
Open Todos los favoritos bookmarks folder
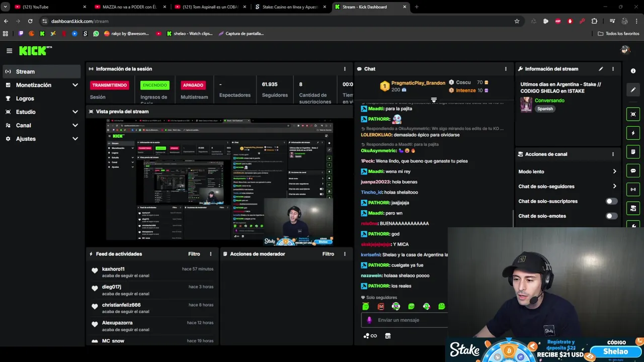[618, 34]
